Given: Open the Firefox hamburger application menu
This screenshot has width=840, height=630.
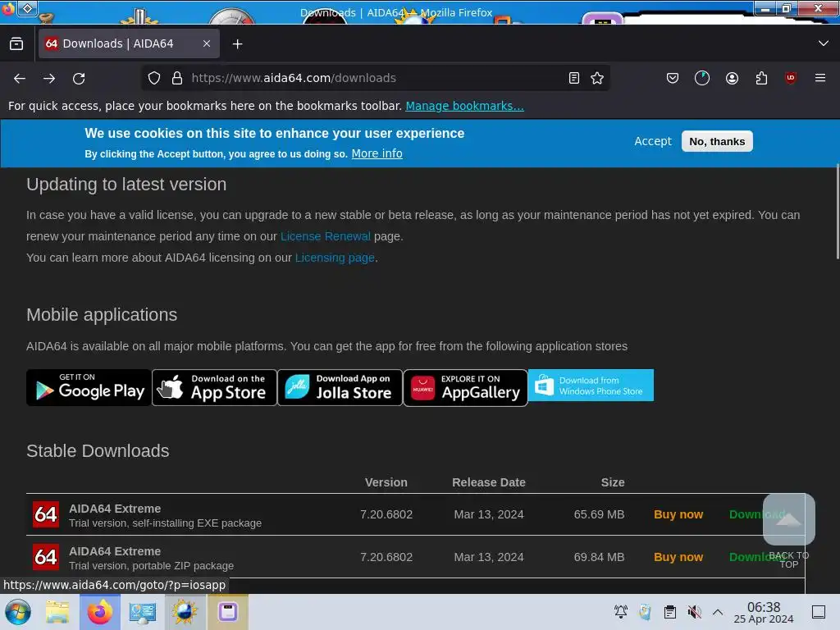Looking at the screenshot, I should tap(820, 78).
